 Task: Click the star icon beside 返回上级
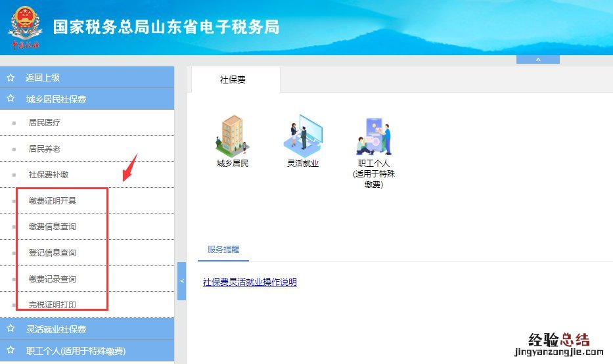[11, 78]
